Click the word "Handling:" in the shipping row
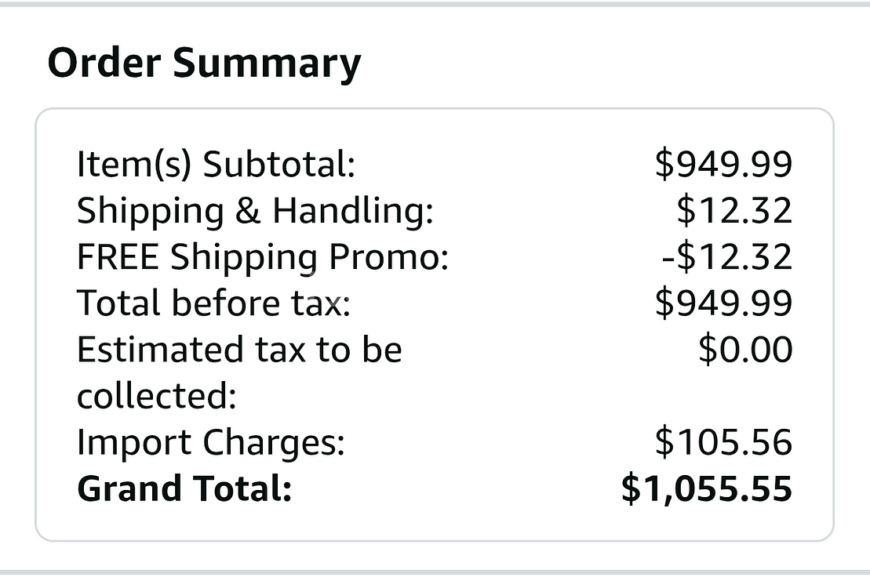Viewport: 870px width, 588px height. point(352,211)
